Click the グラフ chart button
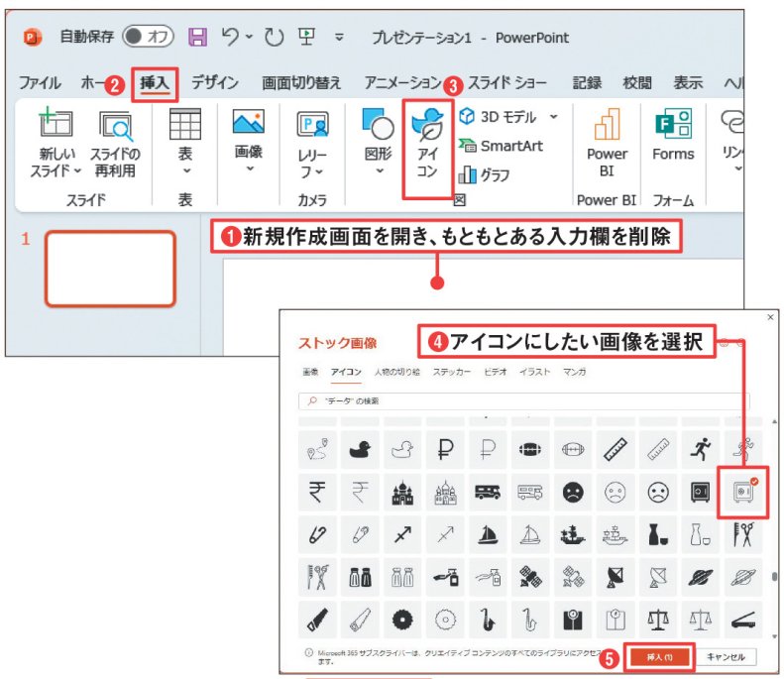Viewport: 784px width, 679px height. (x=484, y=175)
